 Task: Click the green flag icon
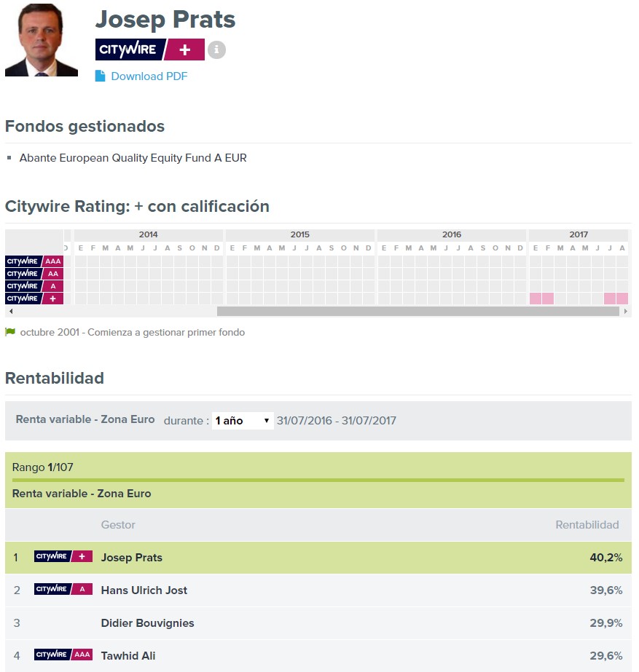(10, 332)
